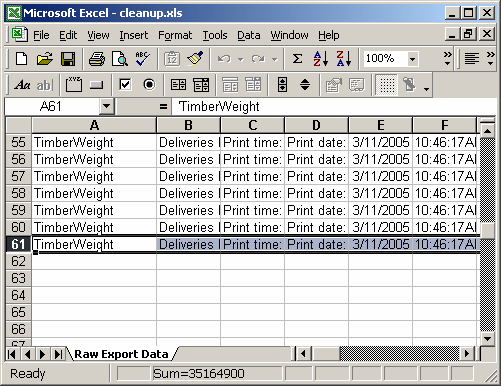Go to previous sheet tab arrow
The height and width of the screenshot is (386, 501).
click(28, 354)
